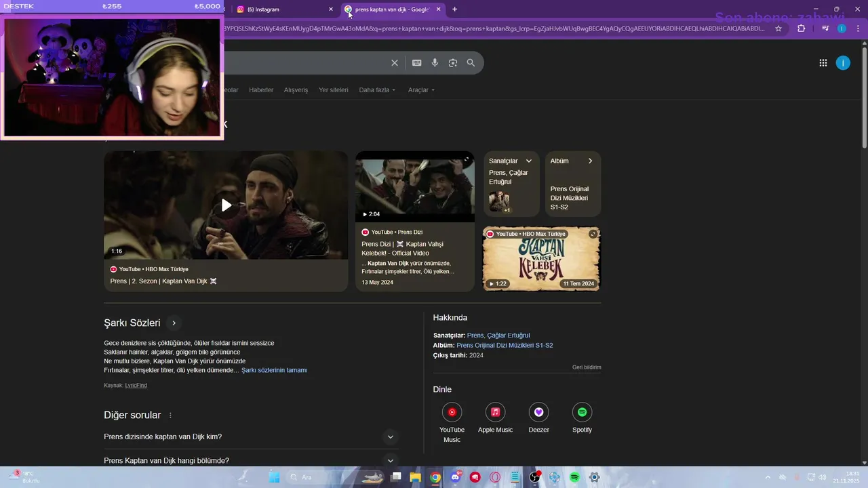The image size is (868, 488).
Task: Open Task View from taskbar
Action: click(396, 477)
